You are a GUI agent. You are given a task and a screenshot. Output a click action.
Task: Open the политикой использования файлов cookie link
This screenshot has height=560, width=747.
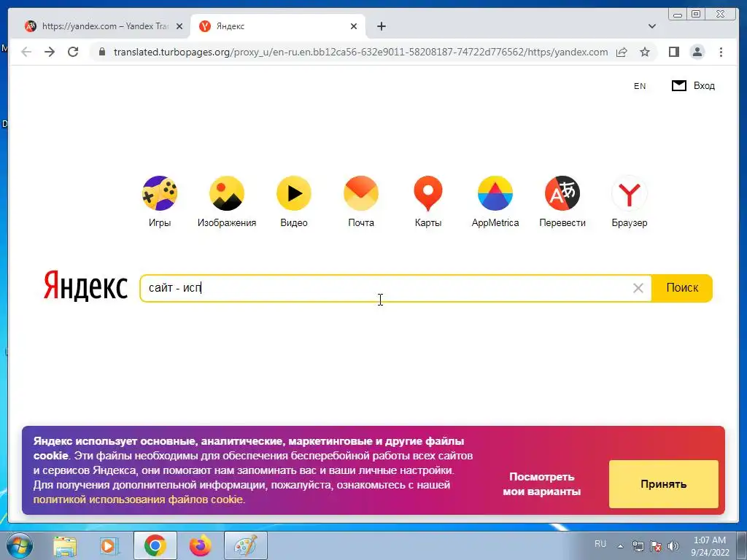coord(138,499)
